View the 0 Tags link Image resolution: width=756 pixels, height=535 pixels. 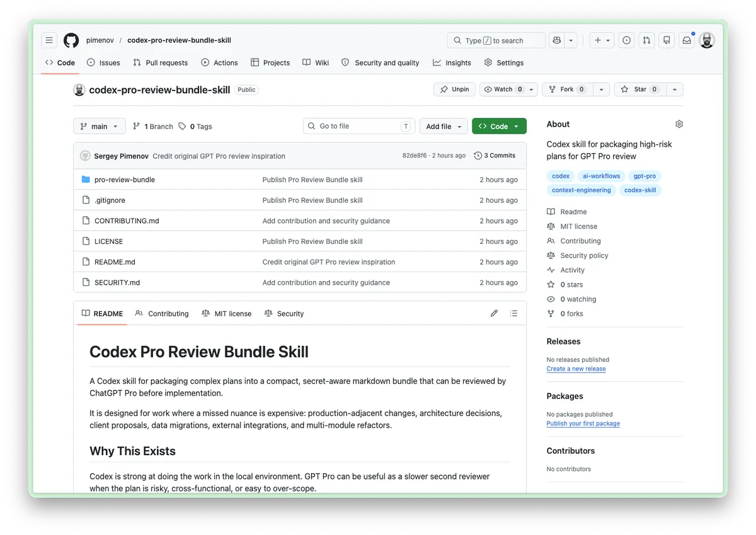click(x=195, y=126)
